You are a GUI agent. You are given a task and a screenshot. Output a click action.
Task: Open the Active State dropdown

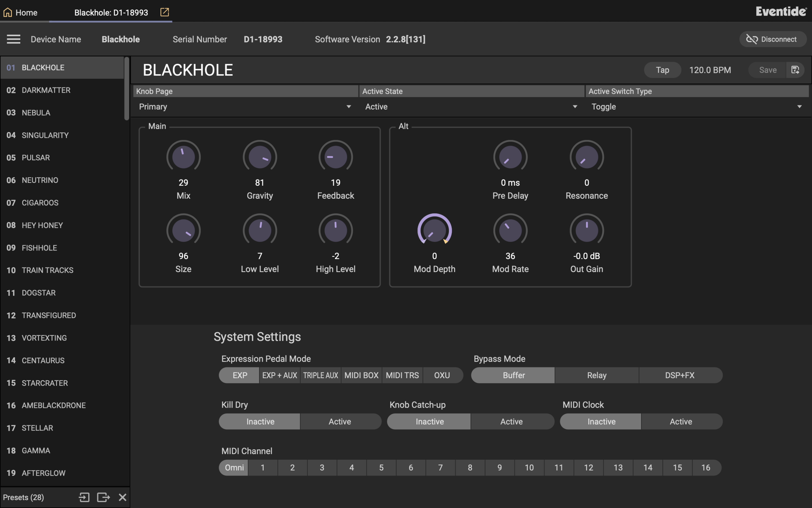(472, 106)
